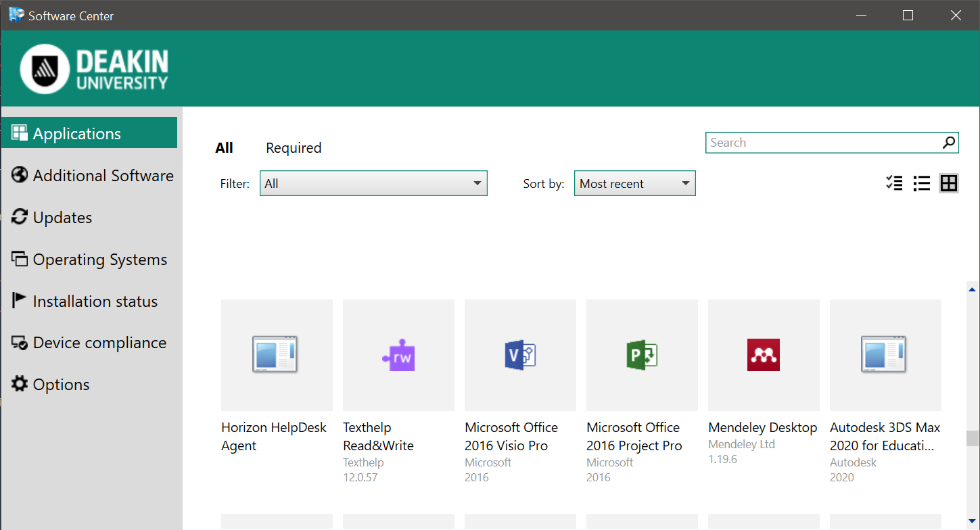Viewport: 980px width, 530px height.
Task: Open Additional Software from the sidebar
Action: point(19,174)
